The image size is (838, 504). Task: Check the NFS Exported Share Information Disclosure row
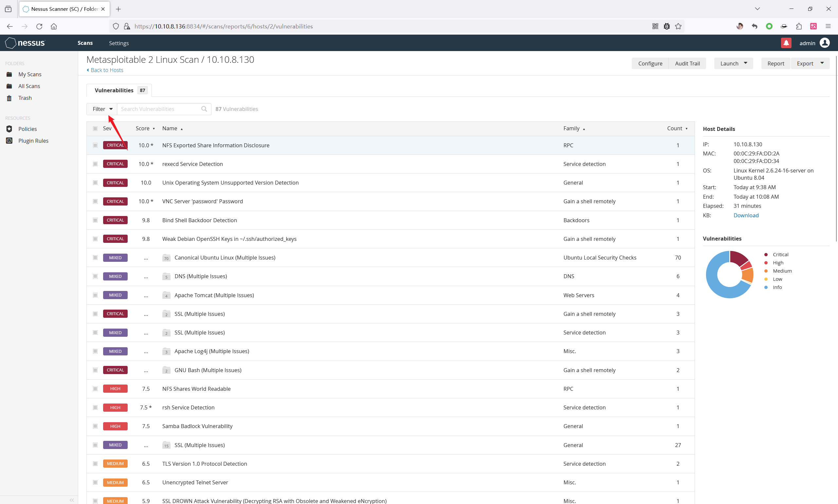click(x=95, y=145)
